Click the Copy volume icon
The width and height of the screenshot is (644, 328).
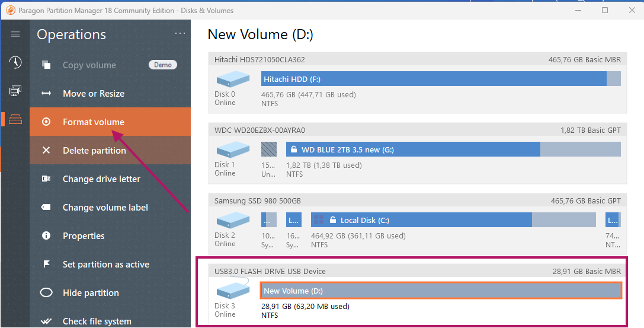coord(46,65)
